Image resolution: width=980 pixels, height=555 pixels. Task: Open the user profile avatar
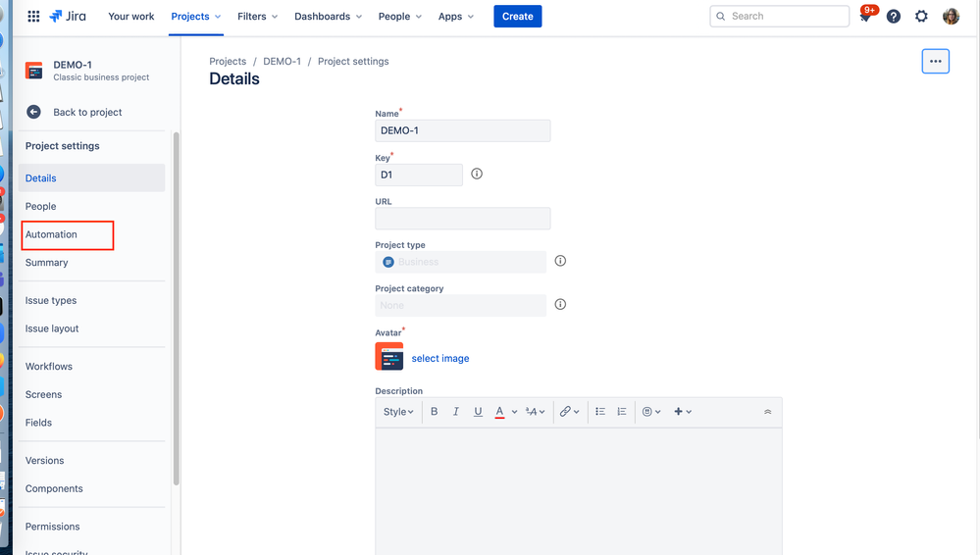[951, 17]
